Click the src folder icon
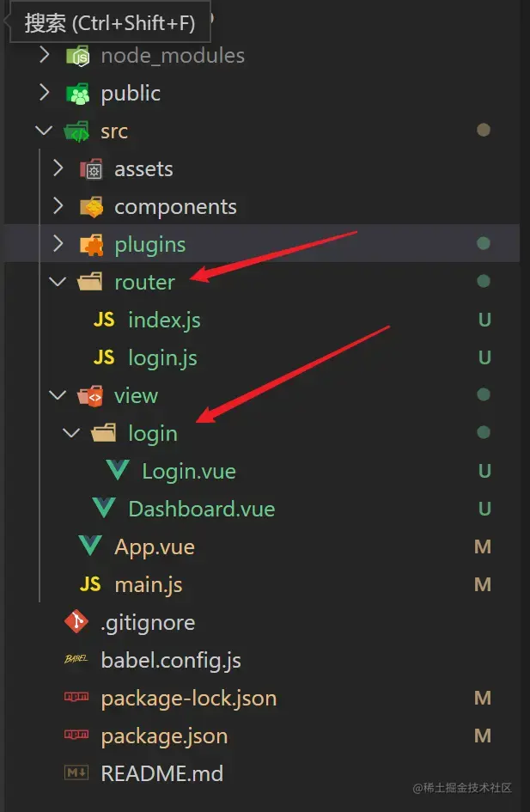 pyautogui.click(x=76, y=131)
